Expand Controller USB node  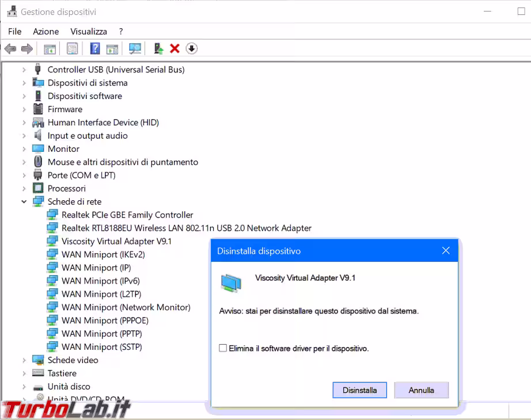[24, 70]
